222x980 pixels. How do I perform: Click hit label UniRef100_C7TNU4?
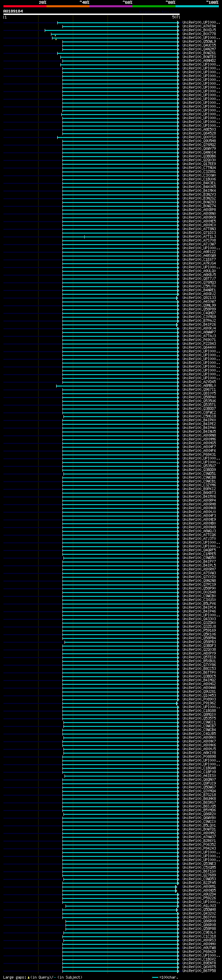[x=199, y=168]
